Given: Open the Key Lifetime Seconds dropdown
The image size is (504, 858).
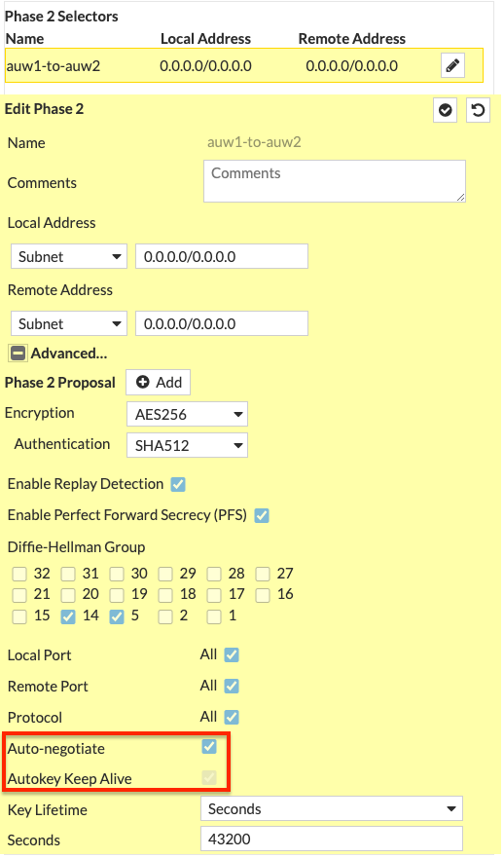Looking at the screenshot, I should click(x=331, y=808).
